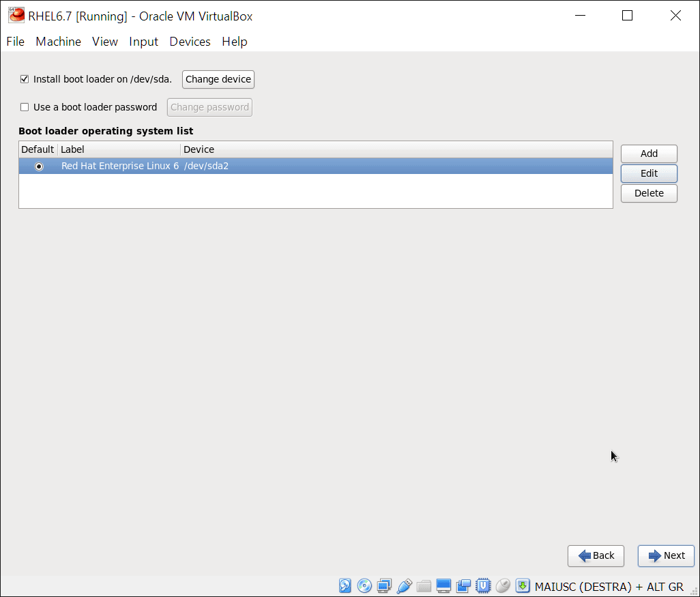This screenshot has width=700, height=597.
Task: Click the Default column header
Action: click(38, 149)
